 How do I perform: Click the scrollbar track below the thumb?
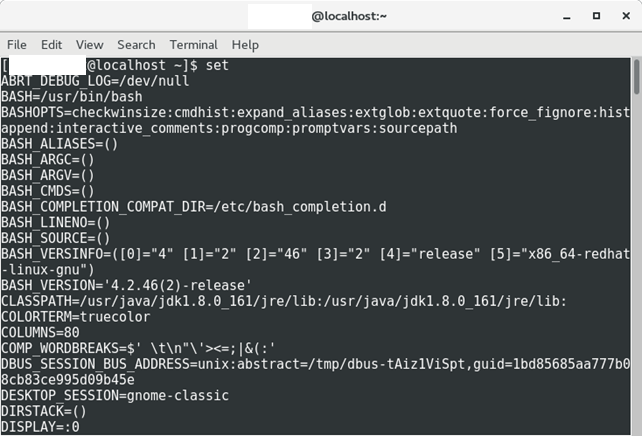pos(636,264)
